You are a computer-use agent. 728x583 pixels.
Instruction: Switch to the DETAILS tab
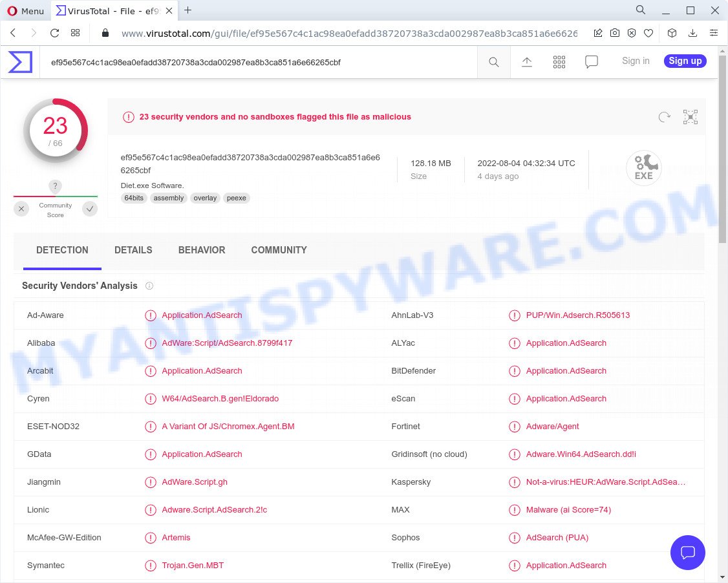[133, 250]
